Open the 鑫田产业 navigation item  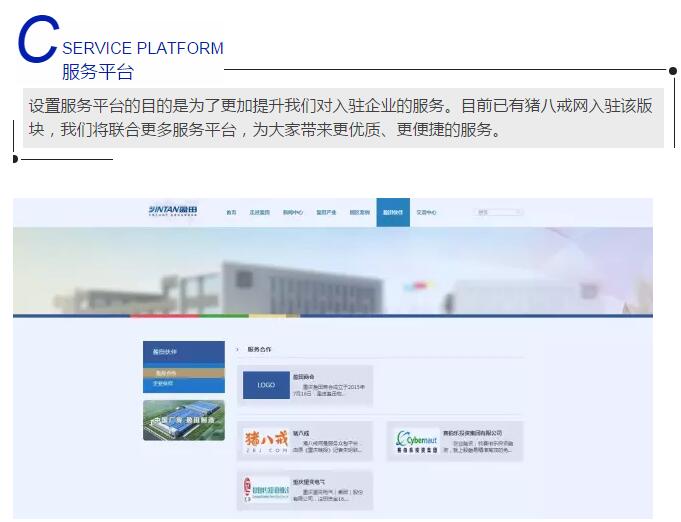(x=326, y=212)
